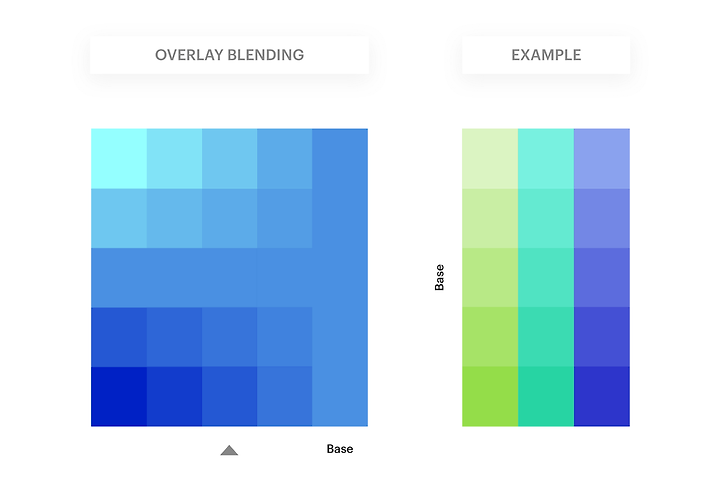Click the middle turquoise swatch in example grid
Image resolution: width=720 pixels, height=482 pixels.
(546, 278)
